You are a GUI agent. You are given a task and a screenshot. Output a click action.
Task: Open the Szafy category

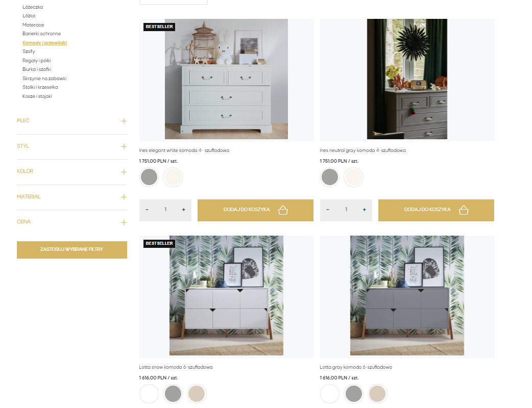pos(29,52)
